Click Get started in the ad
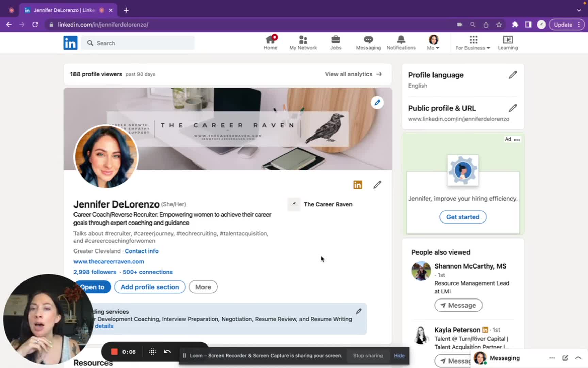The height and width of the screenshot is (368, 588). 463,217
